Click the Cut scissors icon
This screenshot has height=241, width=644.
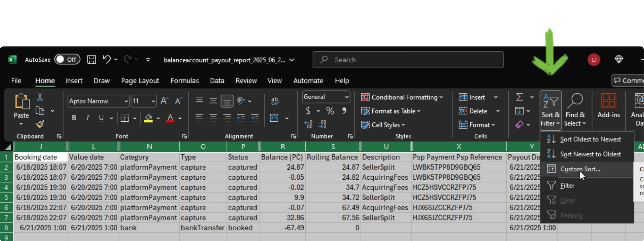[x=40, y=97]
